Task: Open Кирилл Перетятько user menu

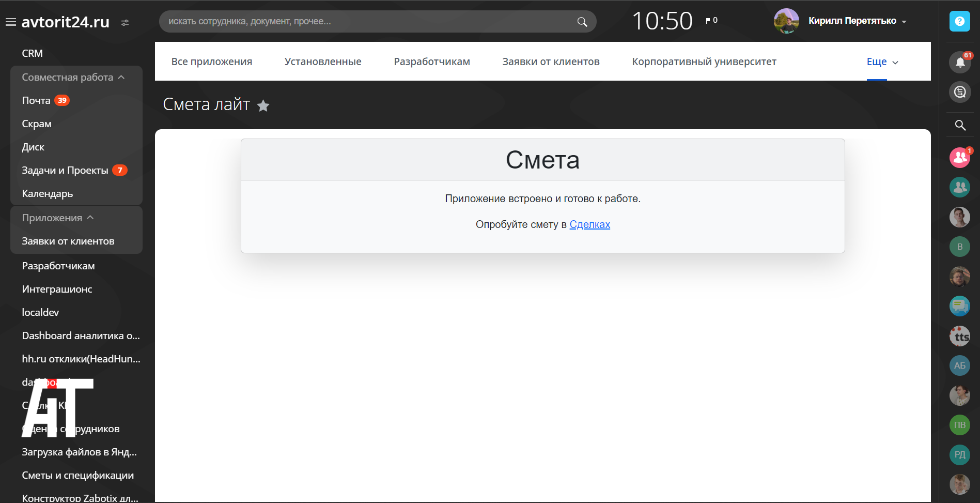Action: [857, 21]
